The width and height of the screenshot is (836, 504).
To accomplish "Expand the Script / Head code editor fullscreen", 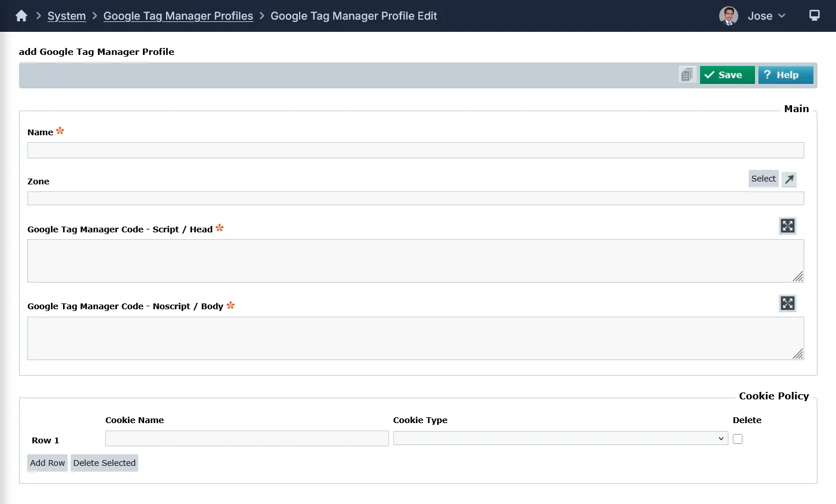I will [787, 226].
